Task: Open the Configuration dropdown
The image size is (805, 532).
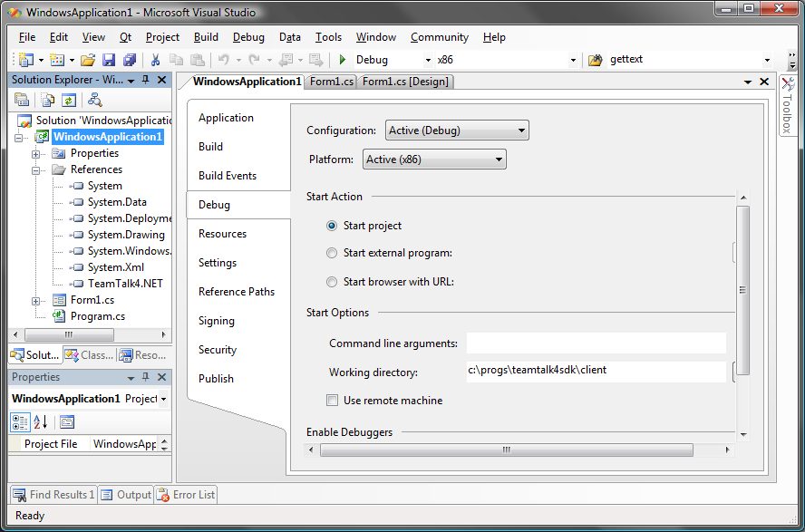Action: pyautogui.click(x=457, y=131)
